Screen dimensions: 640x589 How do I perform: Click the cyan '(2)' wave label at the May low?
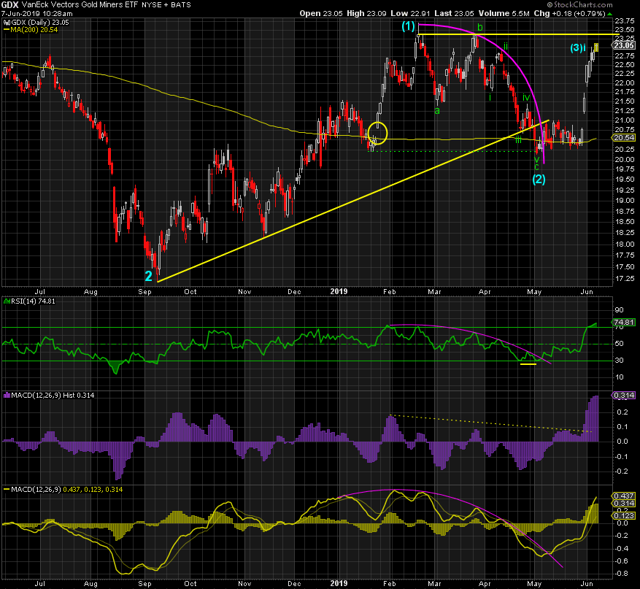tap(539, 179)
